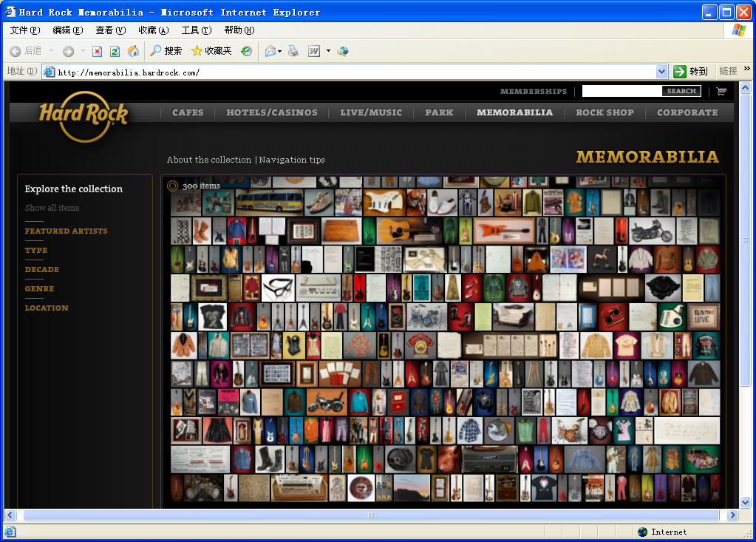The image size is (756, 542).
Task: Expand the TYPE filter
Action: (x=36, y=250)
